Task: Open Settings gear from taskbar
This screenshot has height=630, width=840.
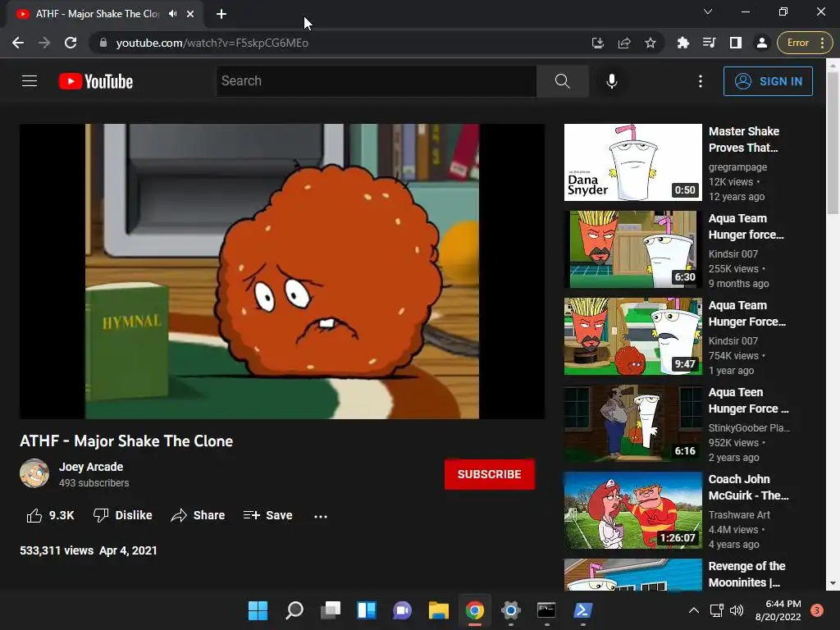Action: pyautogui.click(x=510, y=610)
